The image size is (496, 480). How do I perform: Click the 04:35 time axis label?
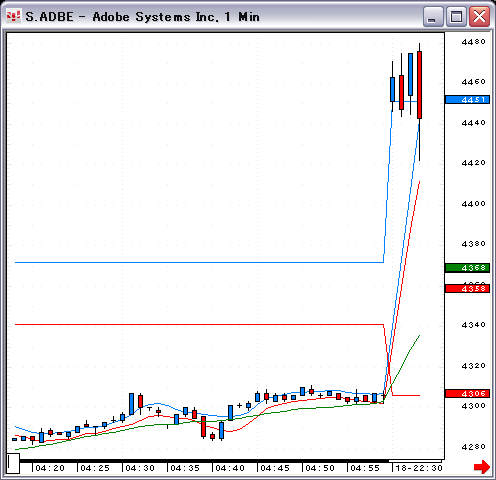185,468
